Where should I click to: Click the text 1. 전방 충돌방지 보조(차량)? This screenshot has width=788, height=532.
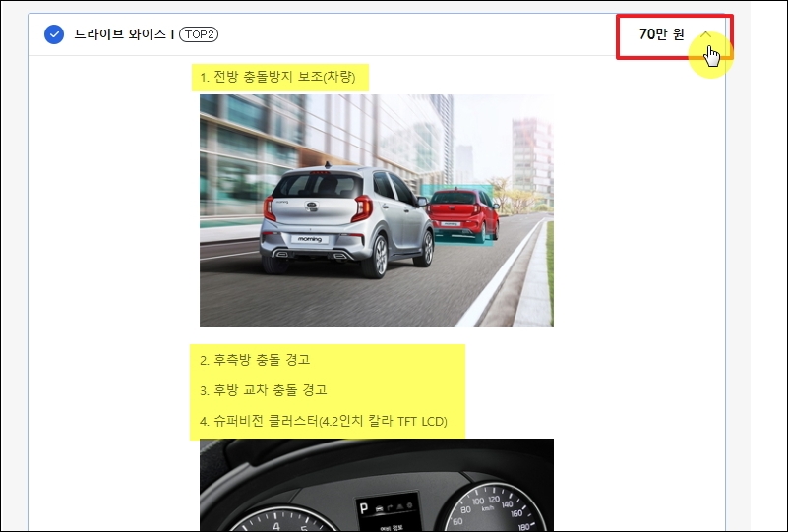click(277, 77)
